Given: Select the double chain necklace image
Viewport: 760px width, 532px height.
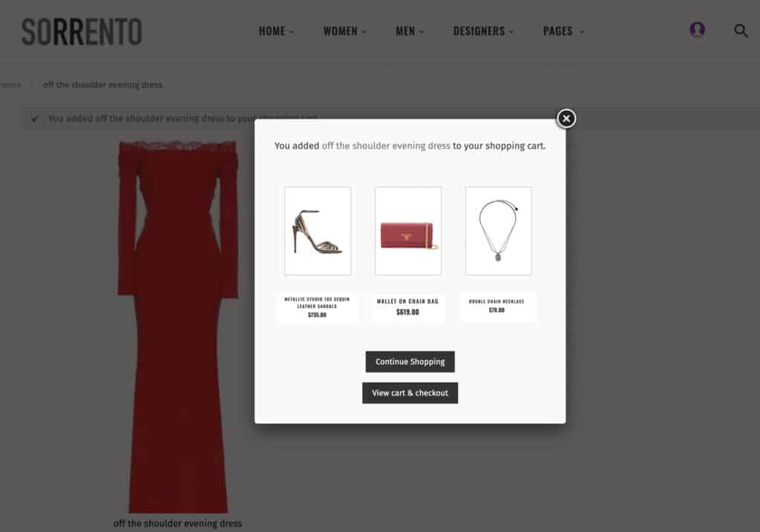Looking at the screenshot, I should [x=498, y=231].
